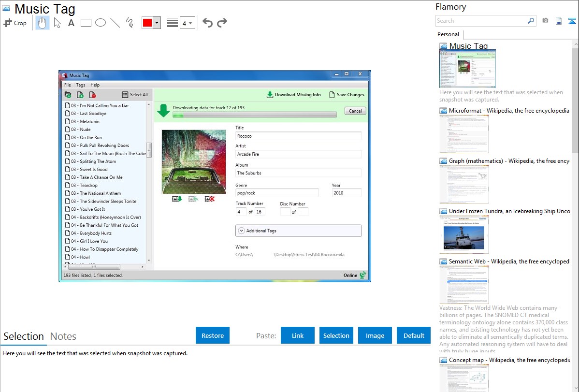The height and width of the screenshot is (392, 579).
Task: Click the magnifier search icon
Action: click(531, 21)
